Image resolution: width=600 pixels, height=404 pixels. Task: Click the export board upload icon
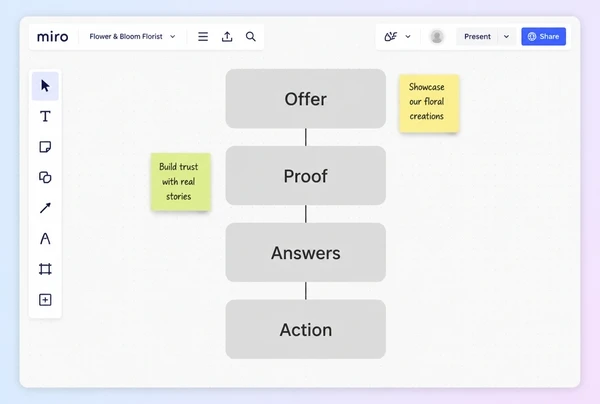click(227, 37)
